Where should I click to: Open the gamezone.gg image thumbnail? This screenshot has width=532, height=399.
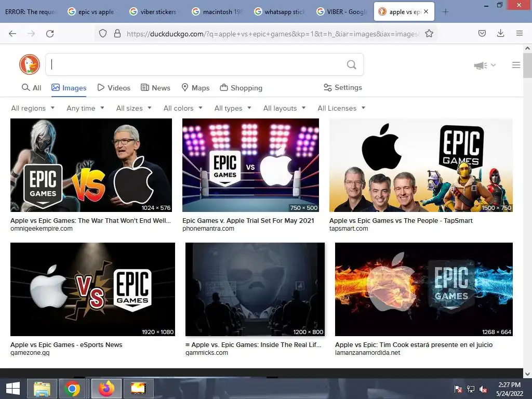92,289
